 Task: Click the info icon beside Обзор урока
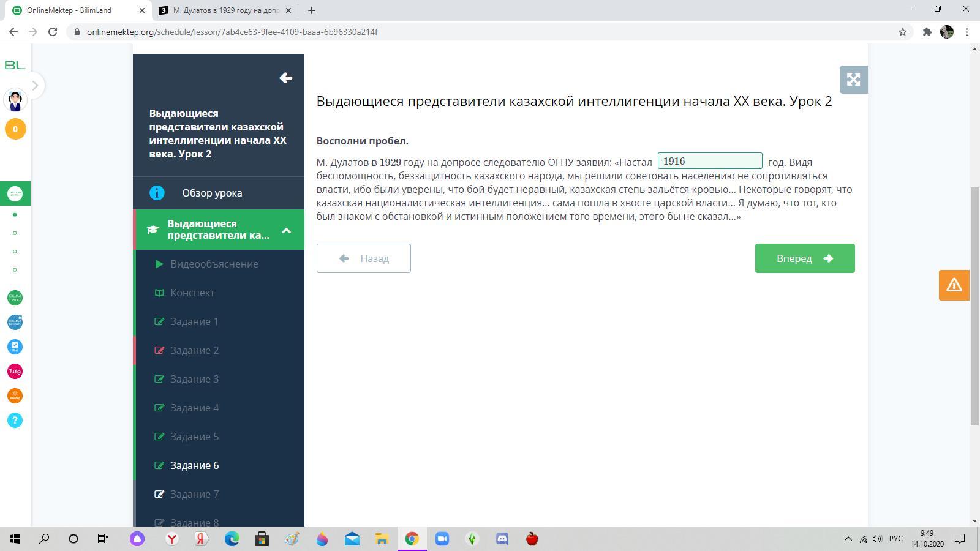pyautogui.click(x=157, y=193)
